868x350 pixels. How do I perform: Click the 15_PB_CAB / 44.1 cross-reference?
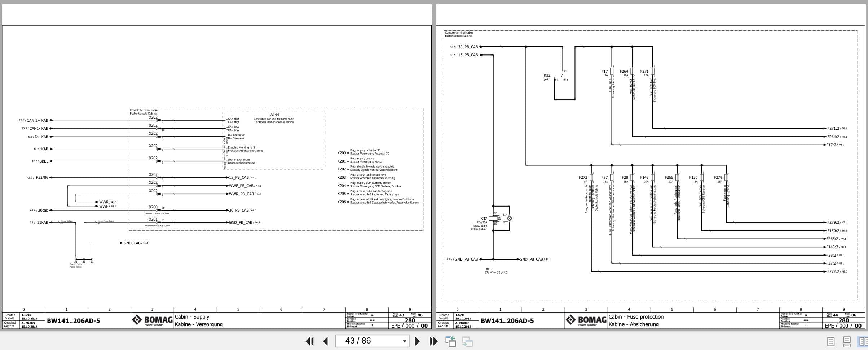(243, 177)
